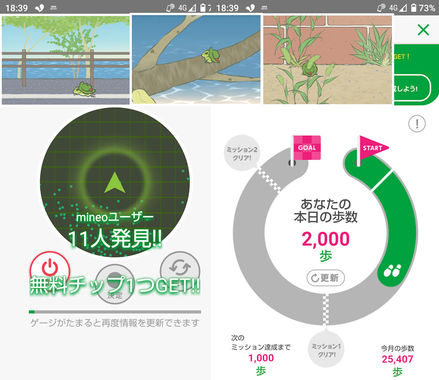Click the gauge progress bar under the radar

click(x=115, y=312)
